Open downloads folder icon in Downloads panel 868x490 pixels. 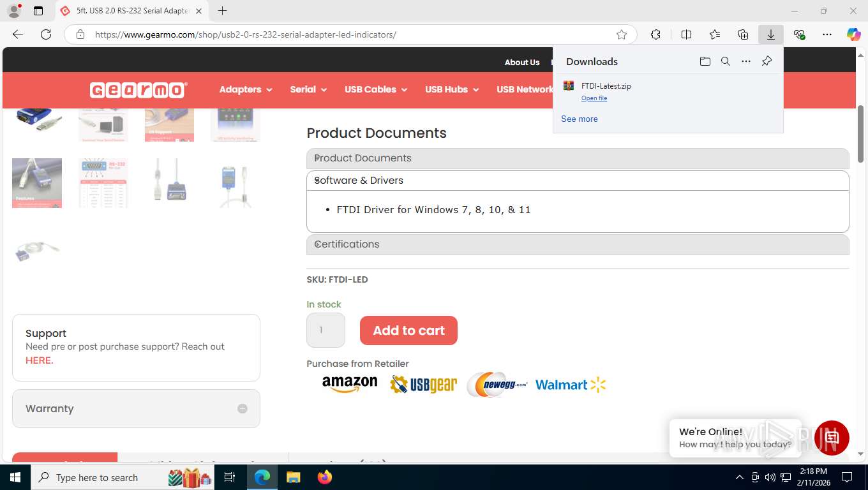pos(705,61)
